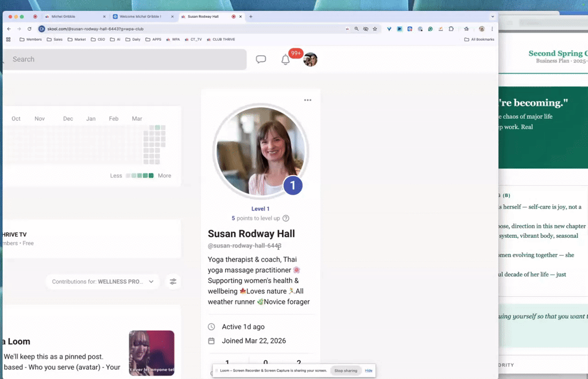This screenshot has height=379, width=588.
Task: Switch to Welcome Michel Gribble tab
Action: pyautogui.click(x=142, y=17)
